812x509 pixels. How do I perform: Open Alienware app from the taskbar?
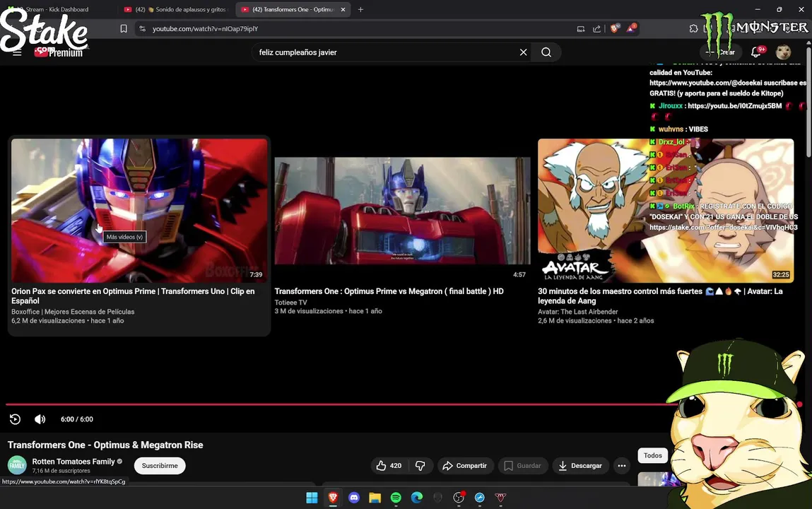(438, 498)
